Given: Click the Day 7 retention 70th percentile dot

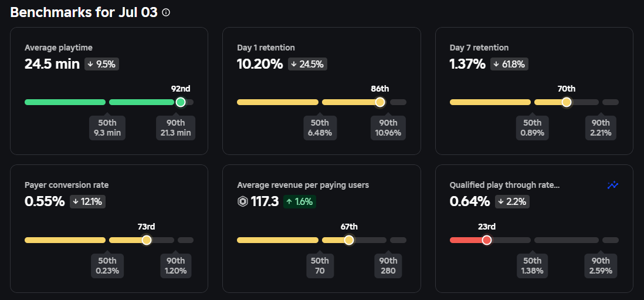Looking at the screenshot, I should (x=567, y=102).
